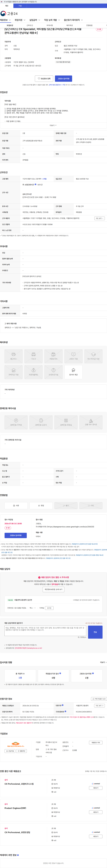Click the 필기 written test step
Viewport: 107px width, 868px height.
pos(66,505)
